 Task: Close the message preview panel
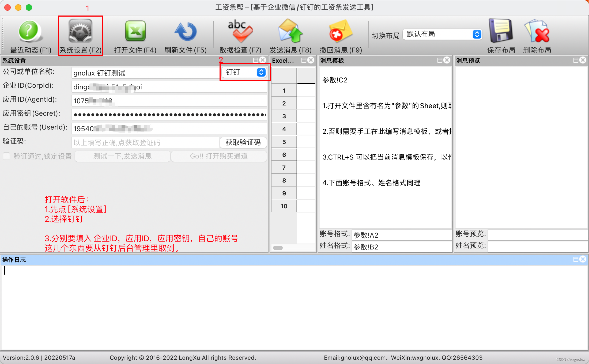point(583,60)
